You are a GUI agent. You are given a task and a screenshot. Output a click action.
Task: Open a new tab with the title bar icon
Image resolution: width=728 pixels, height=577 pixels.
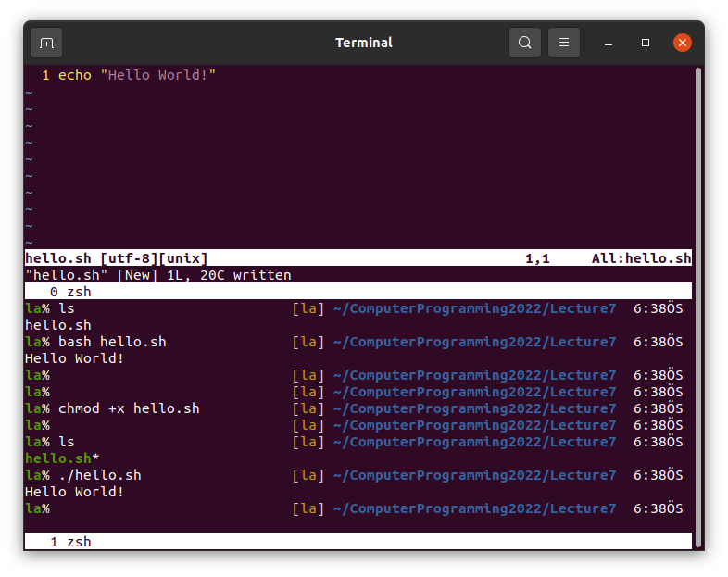click(46, 43)
